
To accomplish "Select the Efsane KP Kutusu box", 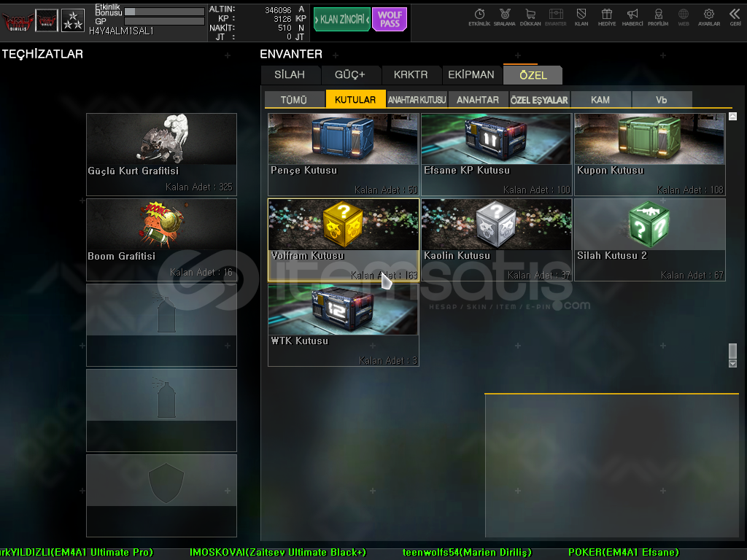I will click(496, 155).
